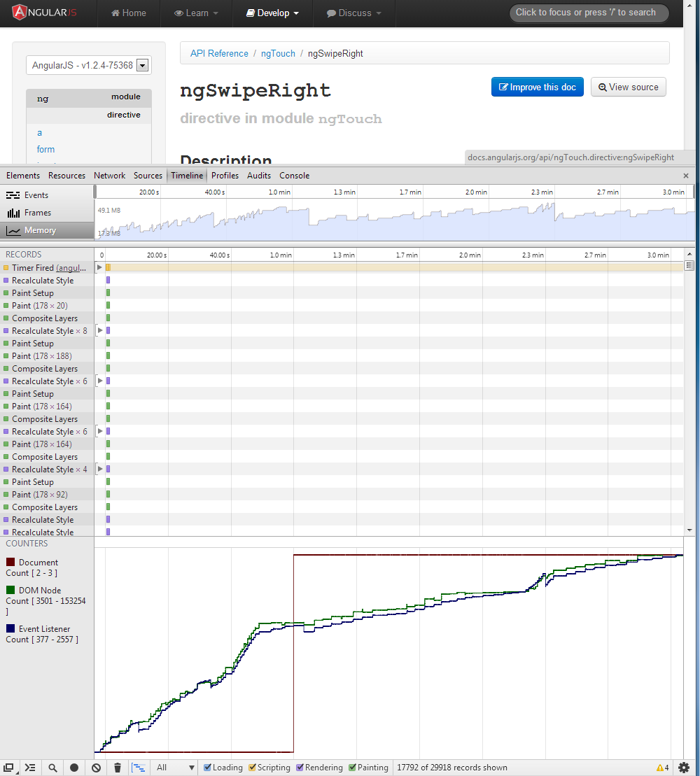The height and width of the screenshot is (776, 700).
Task: Click the AngularJS logo
Action: (44, 13)
